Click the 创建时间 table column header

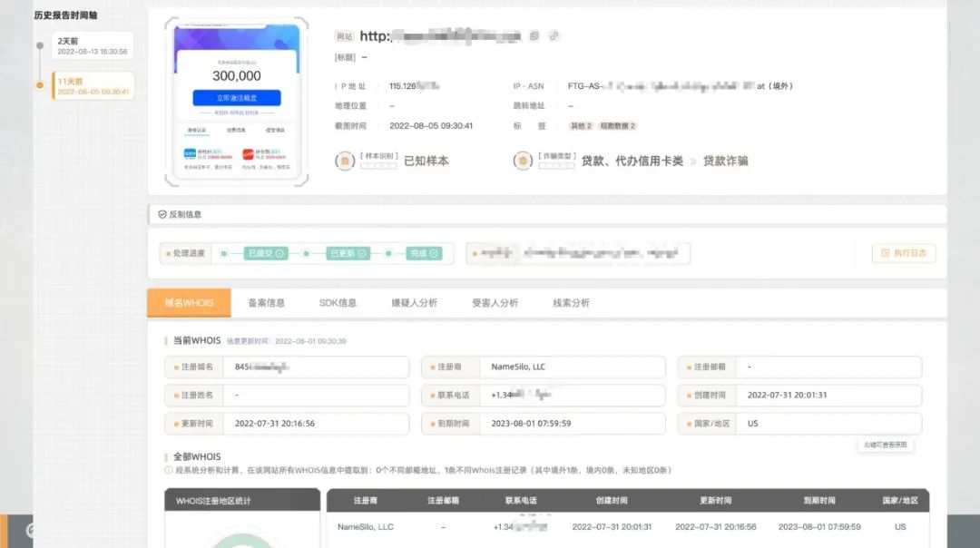click(x=612, y=501)
